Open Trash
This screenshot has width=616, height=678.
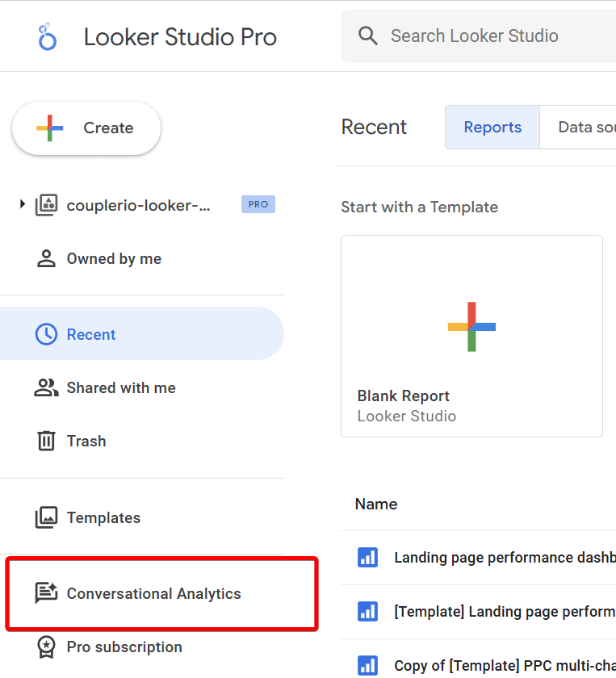[86, 441]
